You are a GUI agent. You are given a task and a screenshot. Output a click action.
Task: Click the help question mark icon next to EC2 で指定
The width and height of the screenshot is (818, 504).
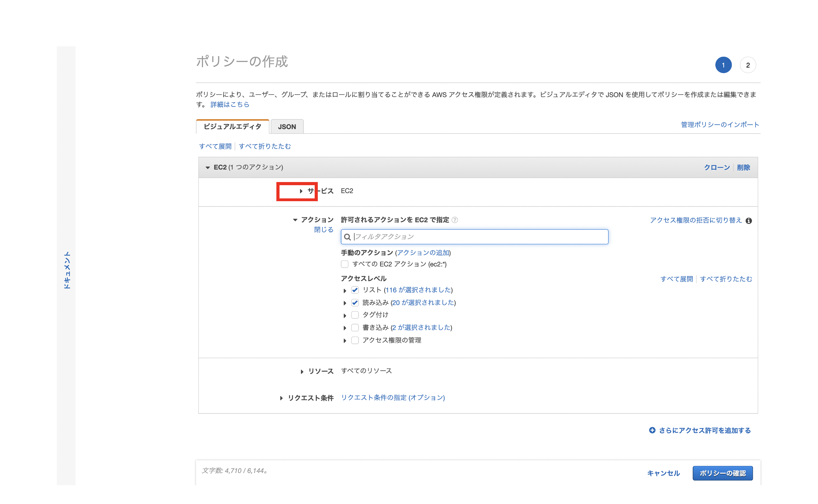click(x=455, y=220)
